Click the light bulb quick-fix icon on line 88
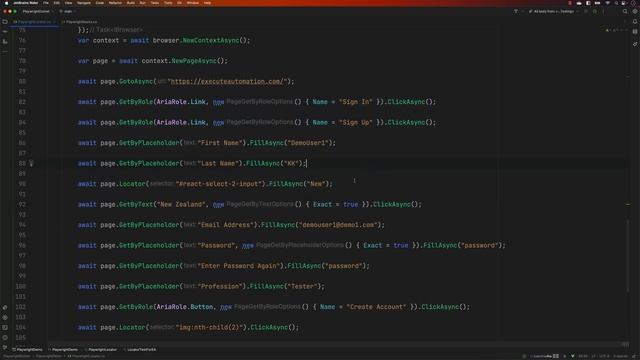 tap(31, 163)
